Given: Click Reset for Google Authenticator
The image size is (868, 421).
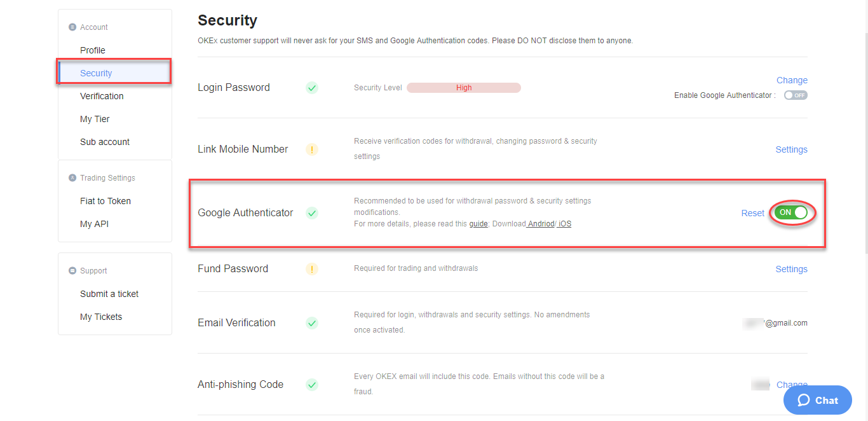Looking at the screenshot, I should [x=753, y=213].
